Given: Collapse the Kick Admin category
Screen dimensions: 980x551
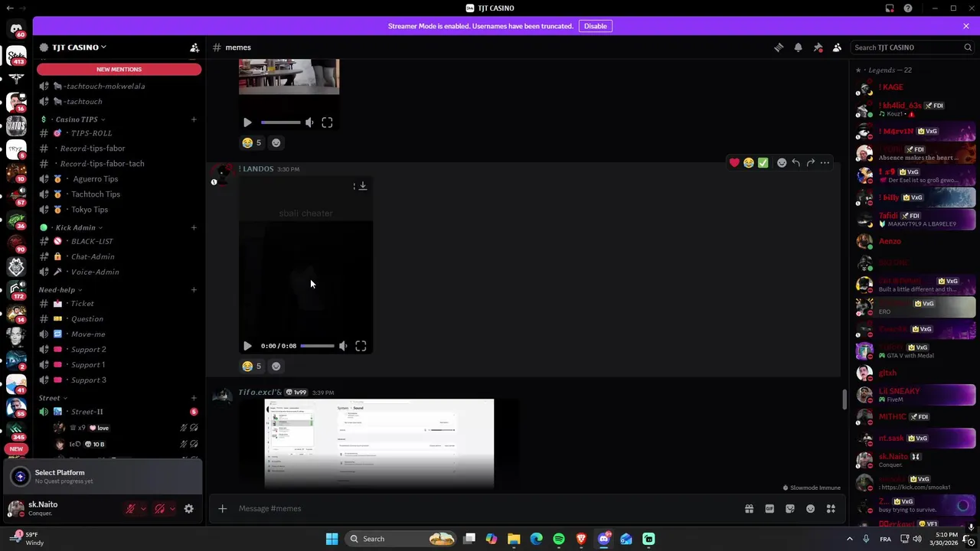Looking at the screenshot, I should (x=79, y=227).
